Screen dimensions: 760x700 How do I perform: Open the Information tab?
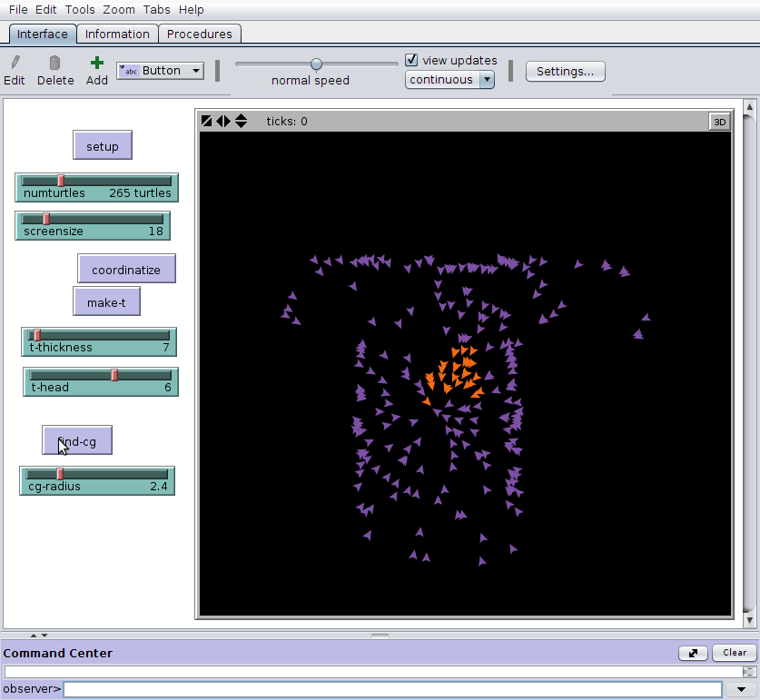click(117, 34)
